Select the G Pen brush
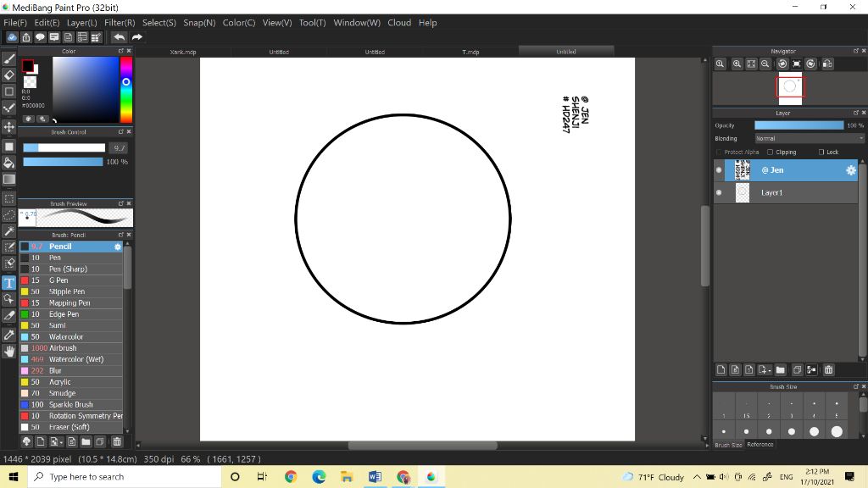Image resolution: width=868 pixels, height=488 pixels. tap(71, 280)
